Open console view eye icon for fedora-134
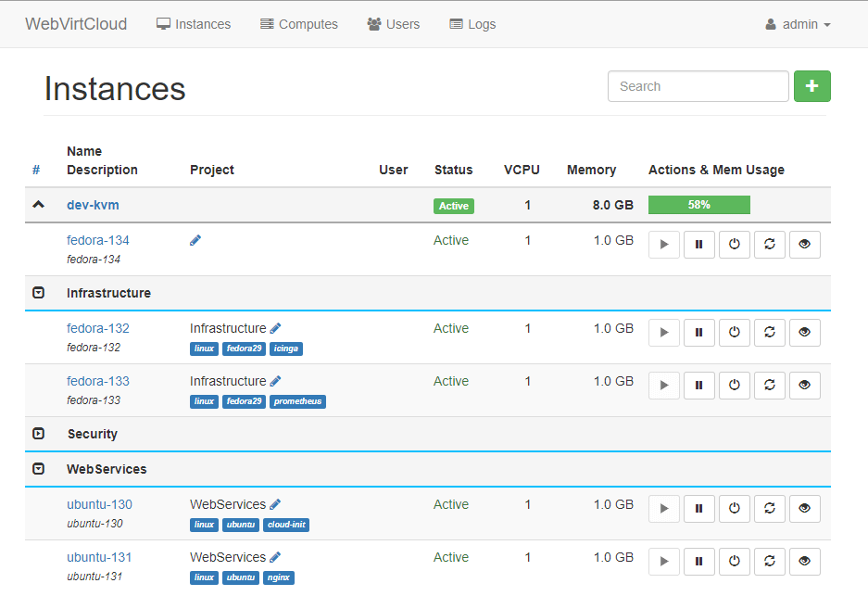 point(805,245)
